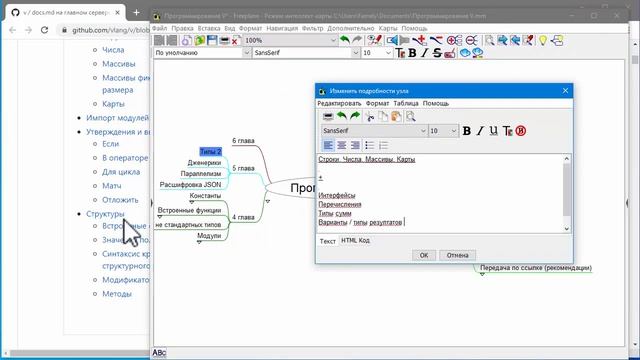Unfold nodes with the circled plus icon

point(454,40)
